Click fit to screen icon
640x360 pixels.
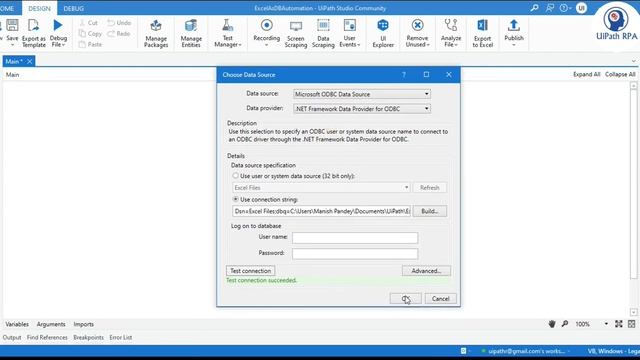[x=619, y=324]
